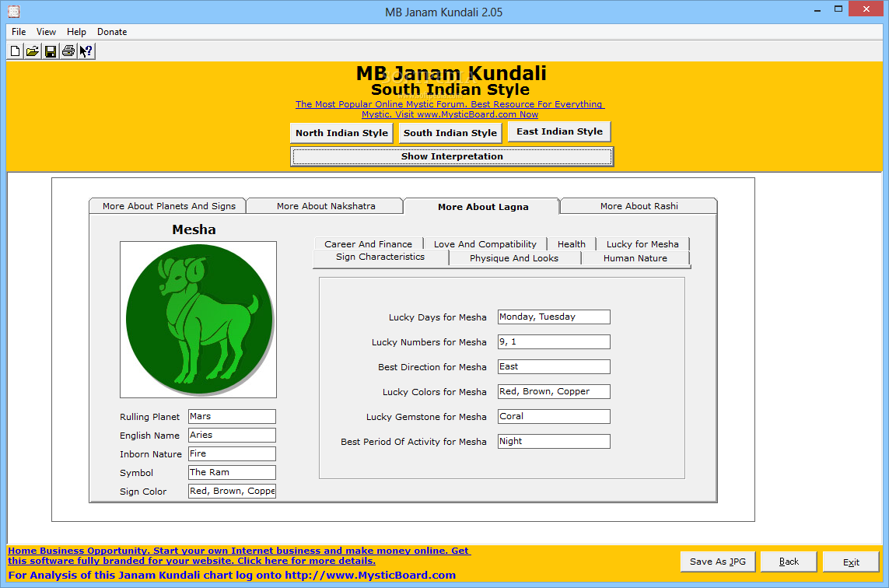The width and height of the screenshot is (889, 588).
Task: Click the Back button
Action: coord(789,562)
